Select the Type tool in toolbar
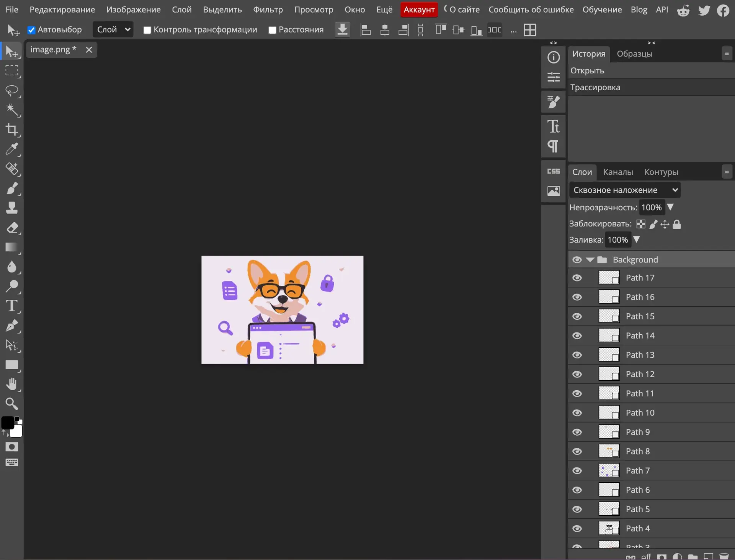735x560 pixels. (12, 306)
